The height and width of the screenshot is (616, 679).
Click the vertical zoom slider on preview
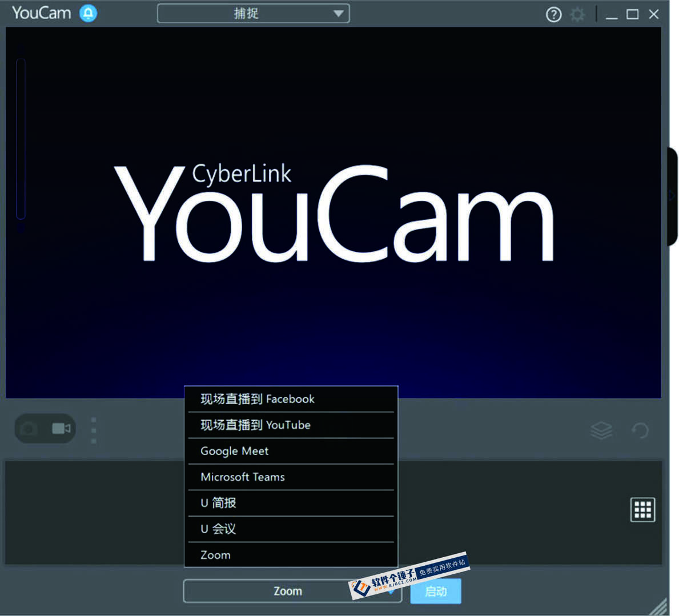tap(21, 139)
